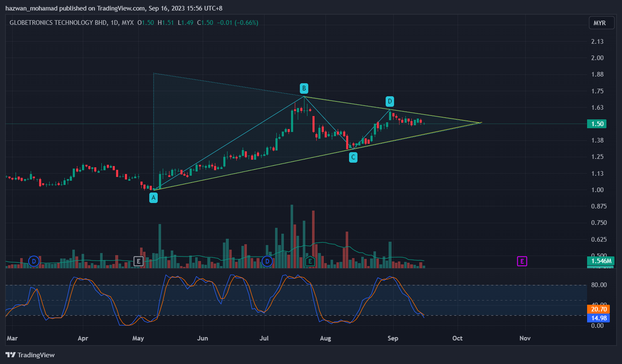Click the 1.88 price axis label

pos(597,74)
